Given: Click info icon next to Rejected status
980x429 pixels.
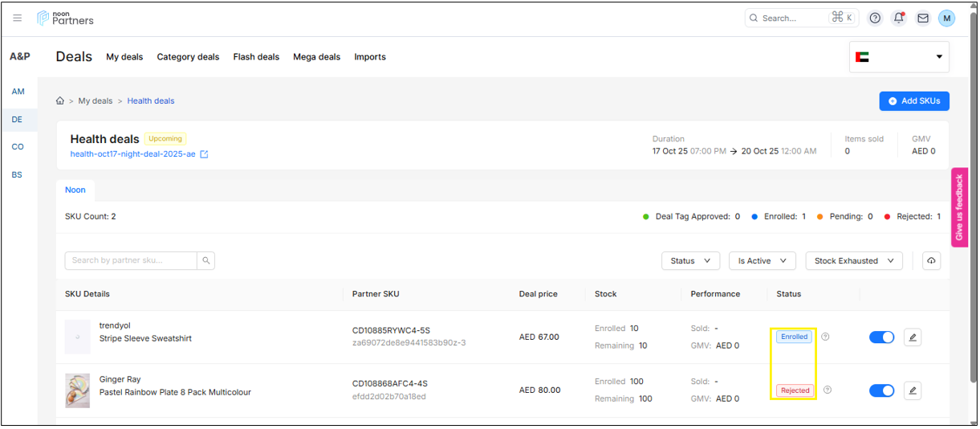Looking at the screenshot, I should (828, 390).
